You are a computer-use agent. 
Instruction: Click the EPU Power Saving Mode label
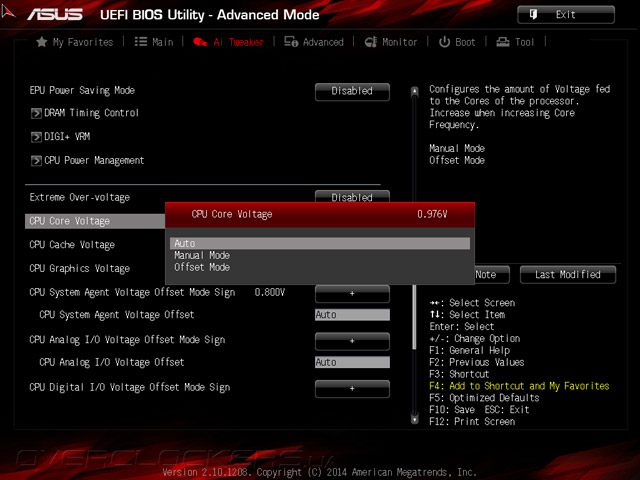(82, 90)
